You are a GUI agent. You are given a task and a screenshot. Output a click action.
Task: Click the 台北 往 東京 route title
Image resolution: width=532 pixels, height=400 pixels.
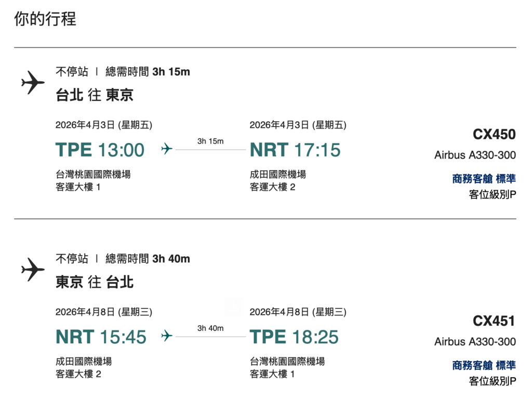[94, 95]
